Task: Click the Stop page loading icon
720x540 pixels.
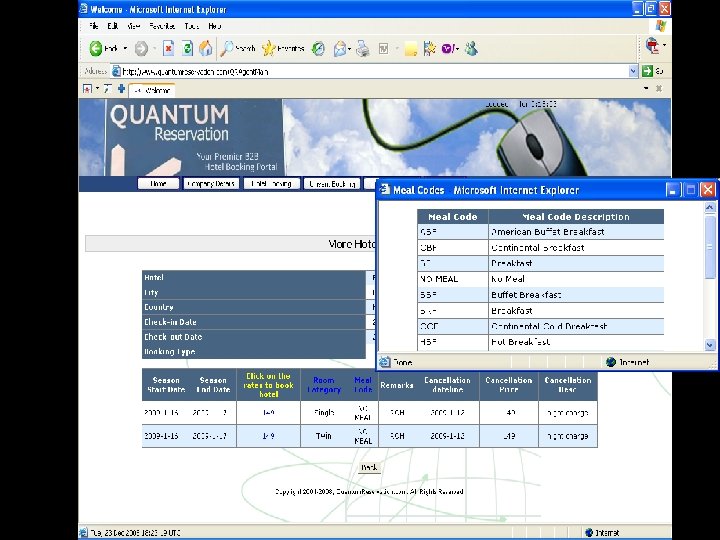Action: [169, 48]
